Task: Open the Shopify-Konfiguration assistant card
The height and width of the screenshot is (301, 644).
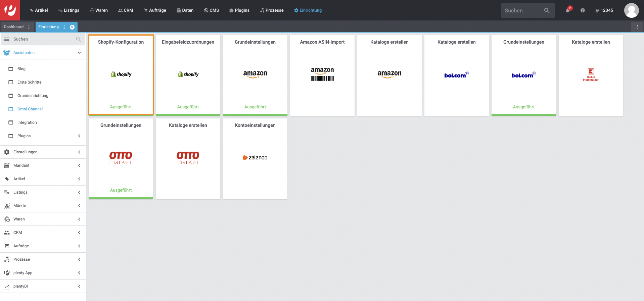Action: [121, 75]
